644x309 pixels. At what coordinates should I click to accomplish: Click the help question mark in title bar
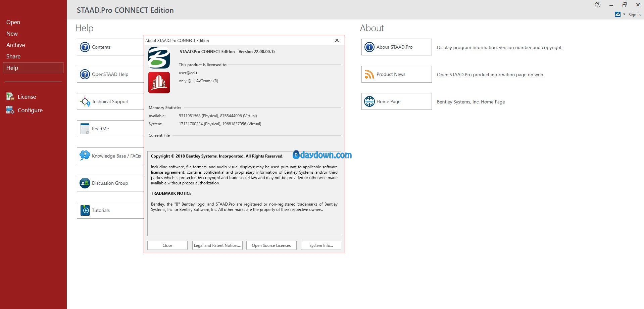[x=598, y=5]
